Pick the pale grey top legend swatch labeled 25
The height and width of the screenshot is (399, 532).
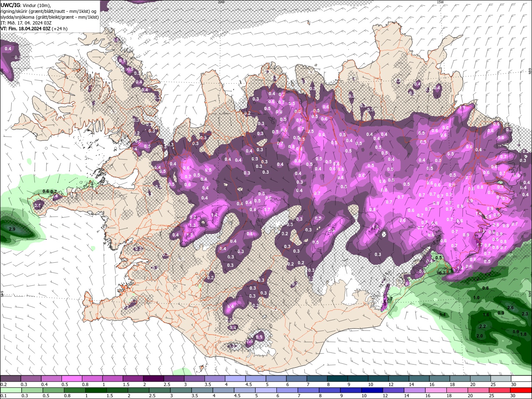500,379
